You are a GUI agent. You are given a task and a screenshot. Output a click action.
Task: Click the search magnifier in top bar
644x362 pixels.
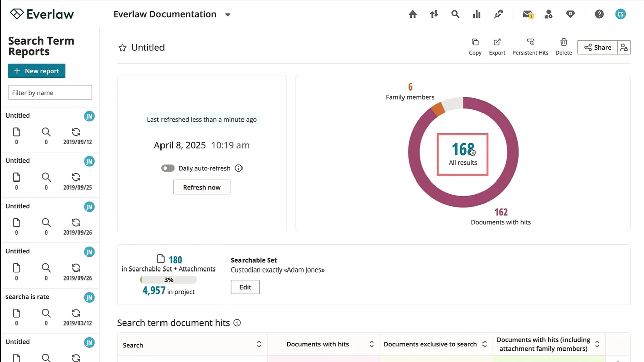(455, 14)
